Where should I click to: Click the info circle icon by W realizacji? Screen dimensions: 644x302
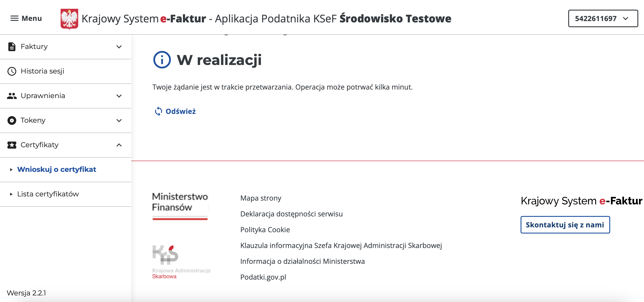click(162, 60)
